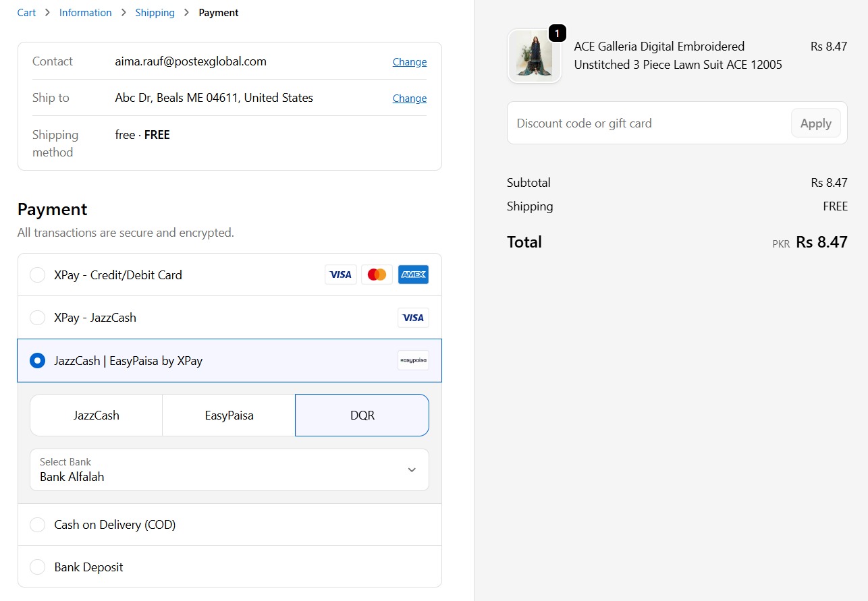Select JazzCash | EasyPaisa by XPay radio button
The height and width of the screenshot is (601, 868).
(38, 361)
